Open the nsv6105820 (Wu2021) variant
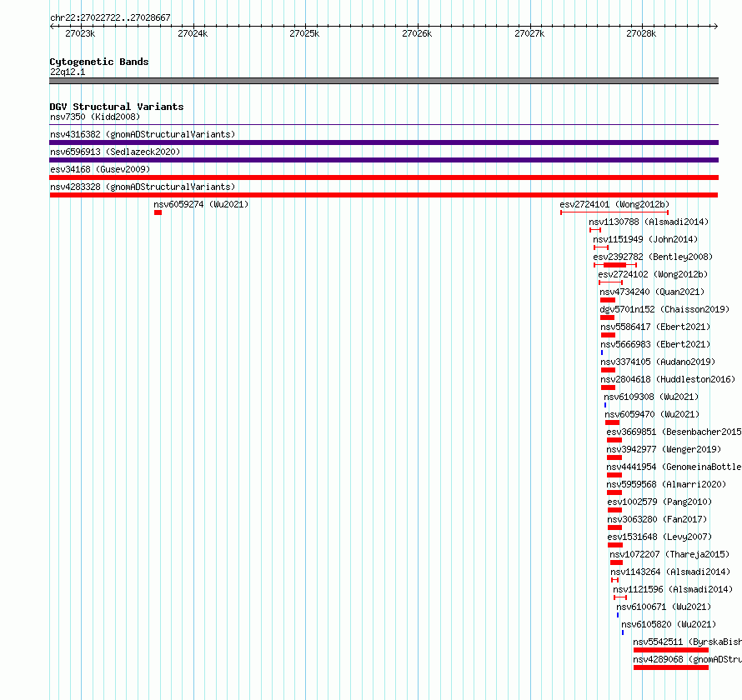 [623, 632]
